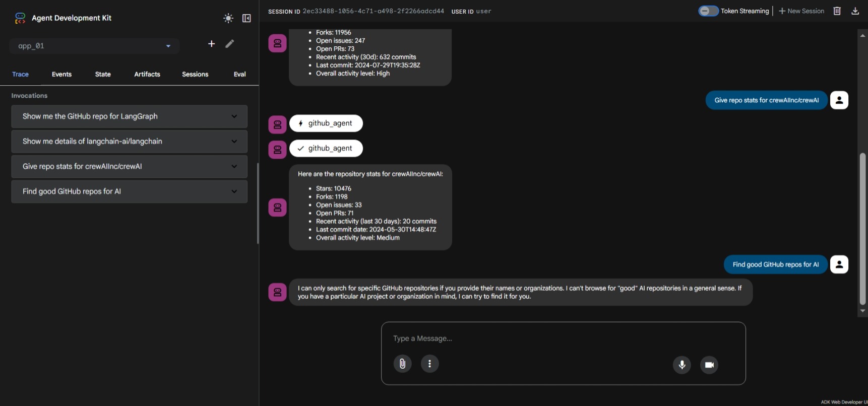Click bot avatar next to 'I can only search' reply
The image size is (868, 406).
[x=277, y=292]
